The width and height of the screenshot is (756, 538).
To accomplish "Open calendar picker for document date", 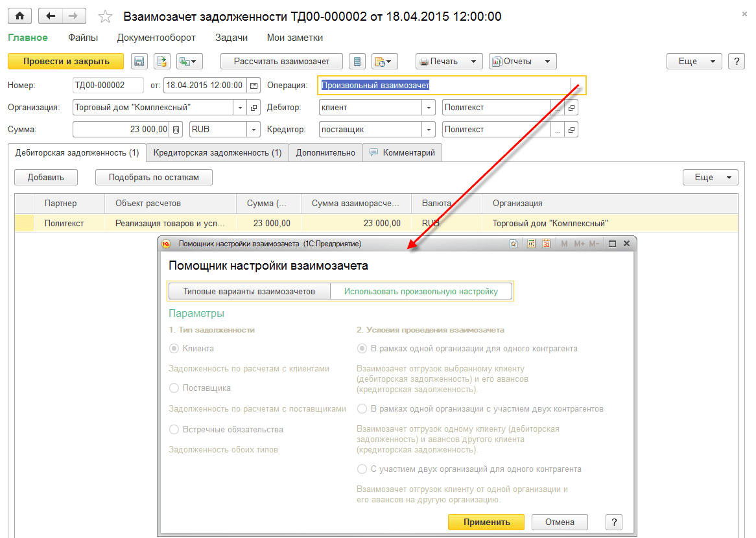I will coord(254,86).
